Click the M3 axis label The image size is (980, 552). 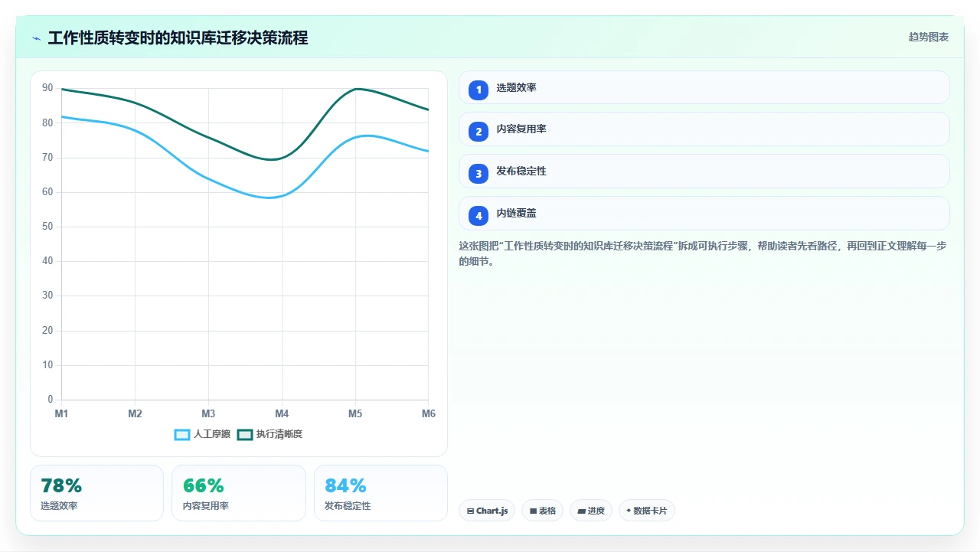208,413
